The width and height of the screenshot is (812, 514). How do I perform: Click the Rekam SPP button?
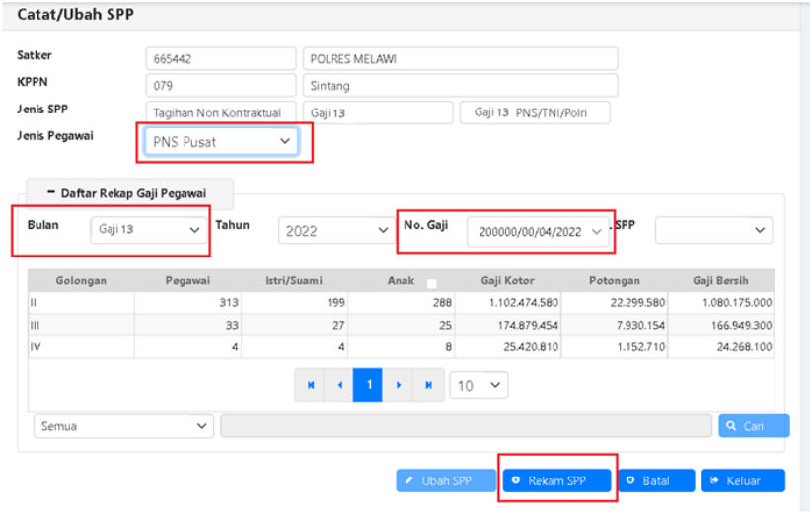coord(557,480)
